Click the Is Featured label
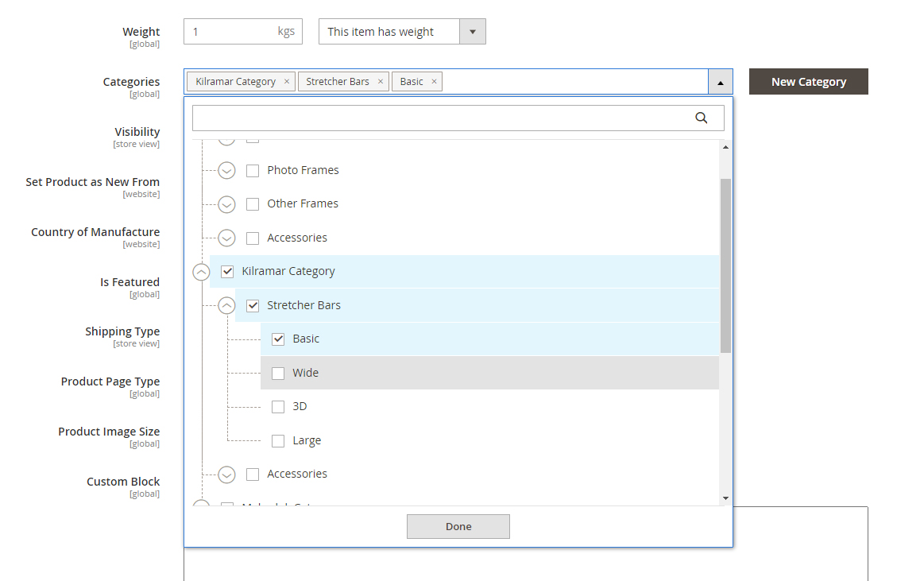 130,282
